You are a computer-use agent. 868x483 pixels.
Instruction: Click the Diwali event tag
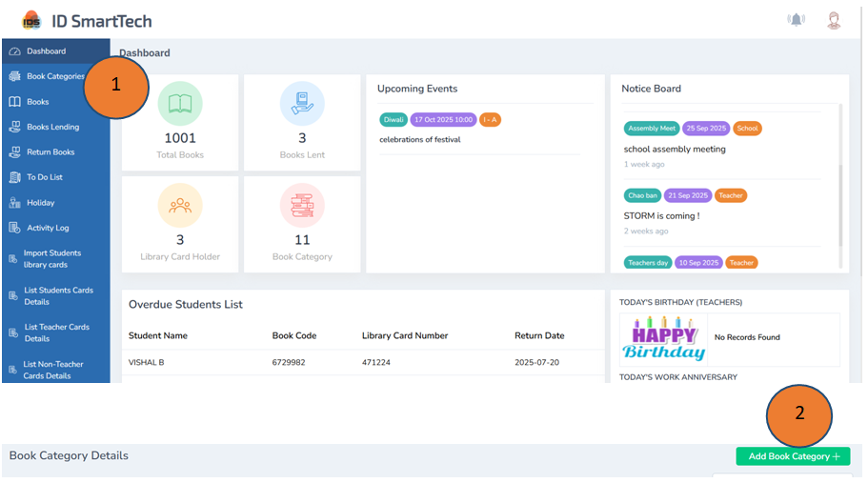[394, 119]
